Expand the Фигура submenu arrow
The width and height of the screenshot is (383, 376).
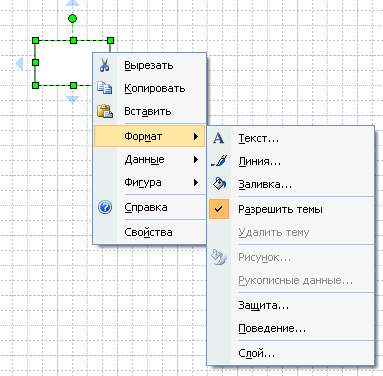pos(196,182)
